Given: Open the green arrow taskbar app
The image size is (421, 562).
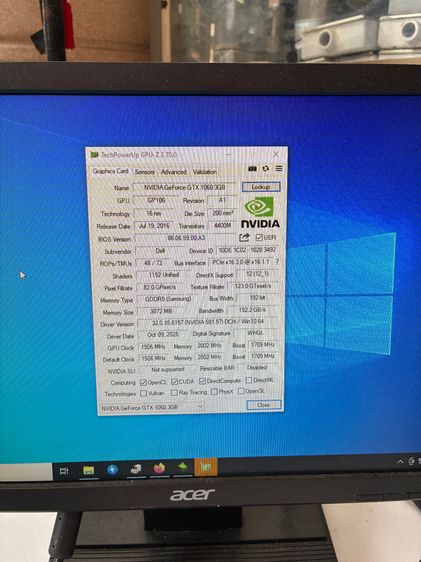Looking at the screenshot, I should pyautogui.click(x=183, y=467).
